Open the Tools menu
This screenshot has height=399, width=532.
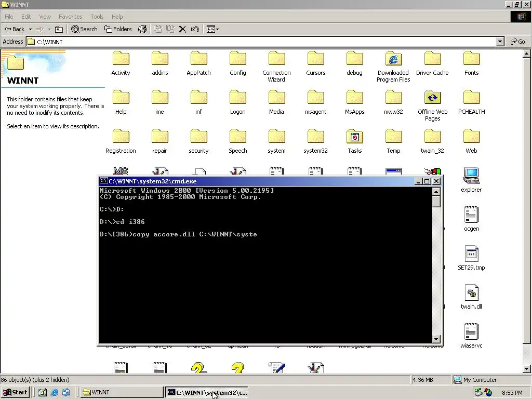97,17
